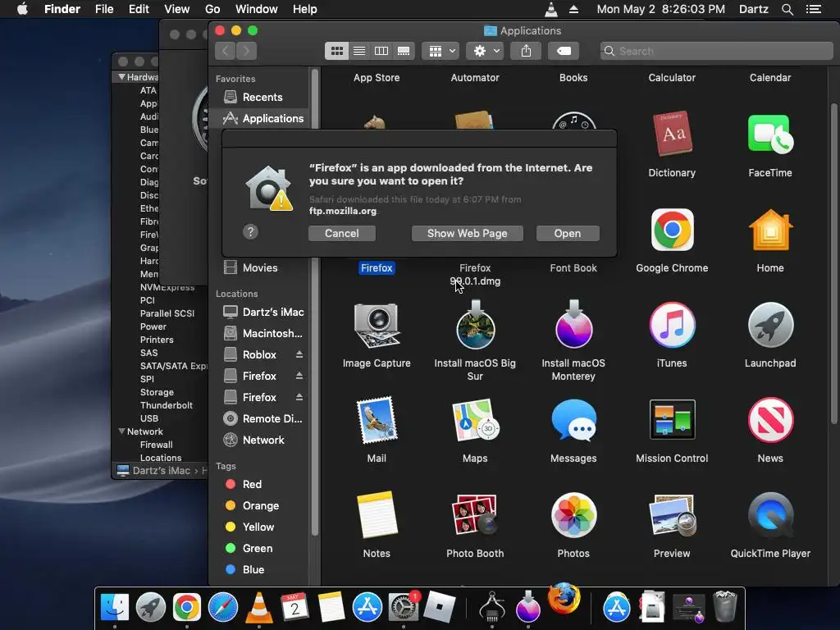Screen dimensions: 840x630
Task: Select Firewall in System Information list
Action: coord(156,445)
